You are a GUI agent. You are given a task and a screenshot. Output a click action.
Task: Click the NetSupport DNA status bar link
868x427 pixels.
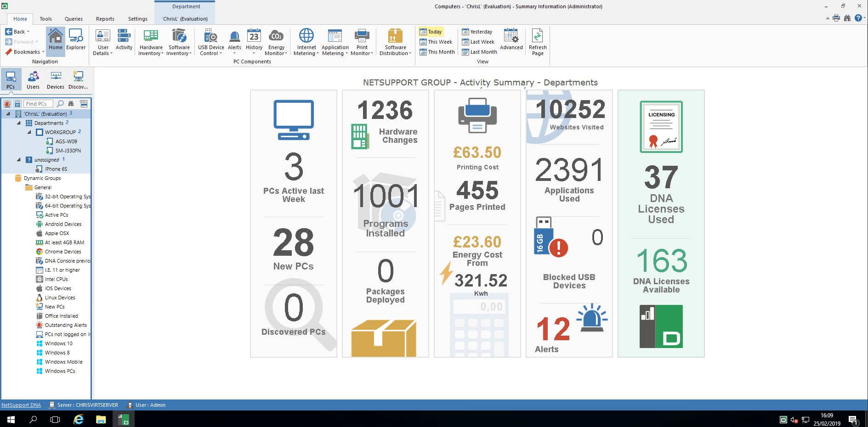[x=21, y=405]
